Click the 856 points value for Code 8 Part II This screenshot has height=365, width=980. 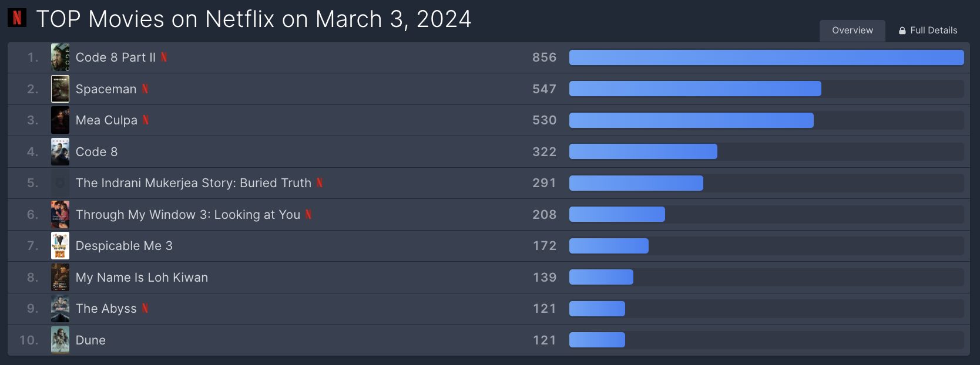[544, 58]
